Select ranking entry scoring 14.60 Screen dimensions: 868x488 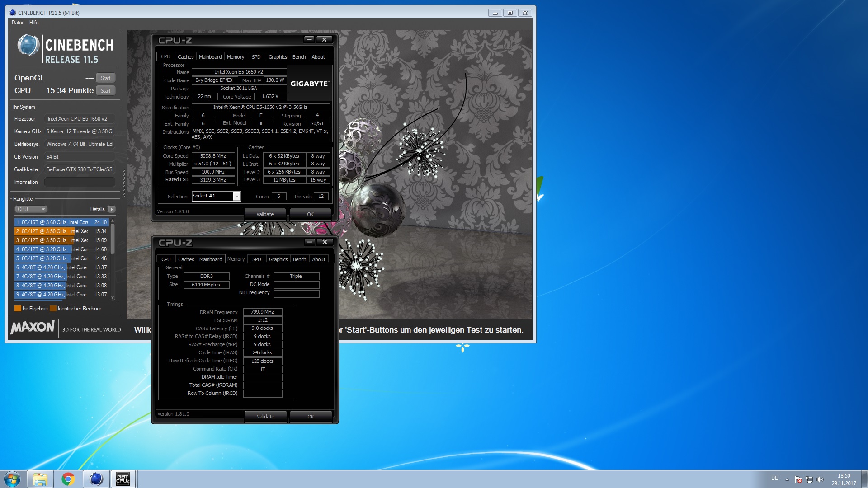click(61, 249)
